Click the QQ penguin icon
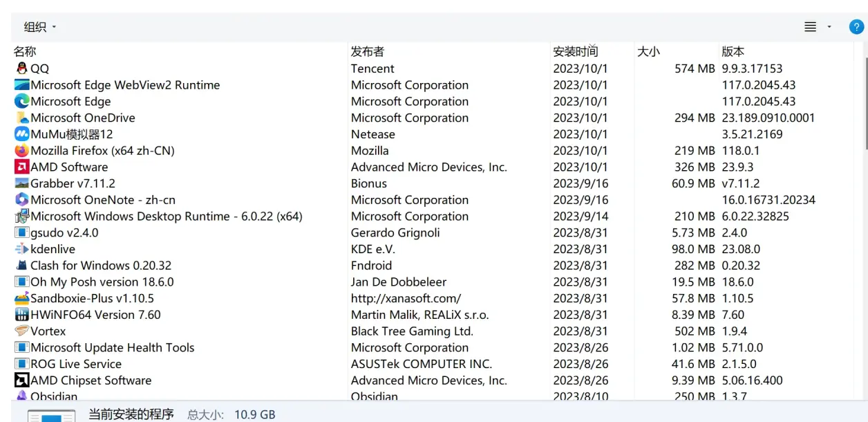This screenshot has height=422, width=868. (21, 68)
